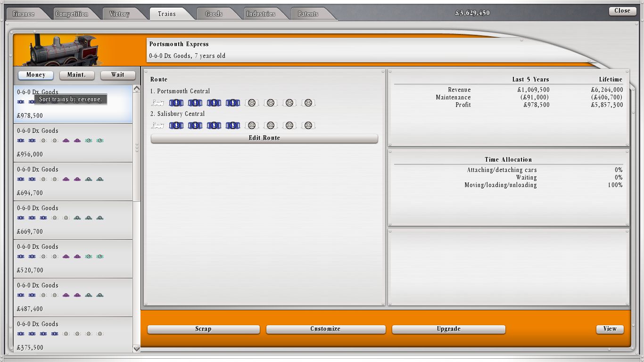Click the train list scroll down arrow
The image size is (644, 362).
(x=137, y=349)
